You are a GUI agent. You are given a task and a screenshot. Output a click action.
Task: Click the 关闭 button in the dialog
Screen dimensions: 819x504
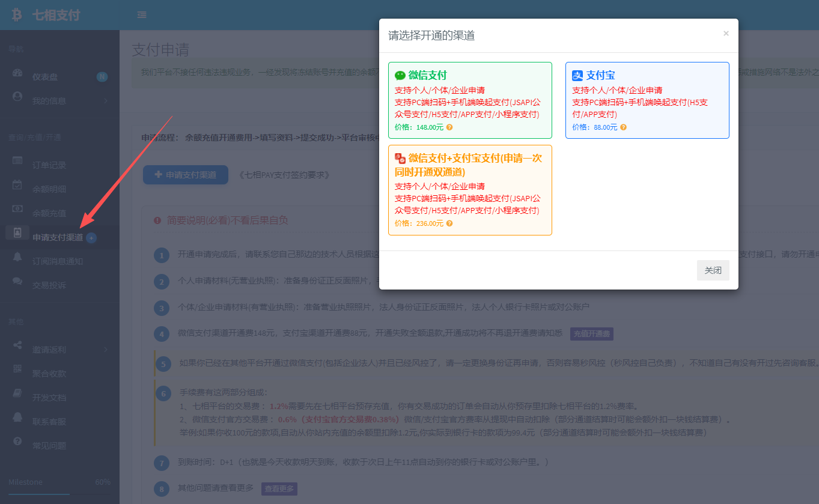coord(713,270)
